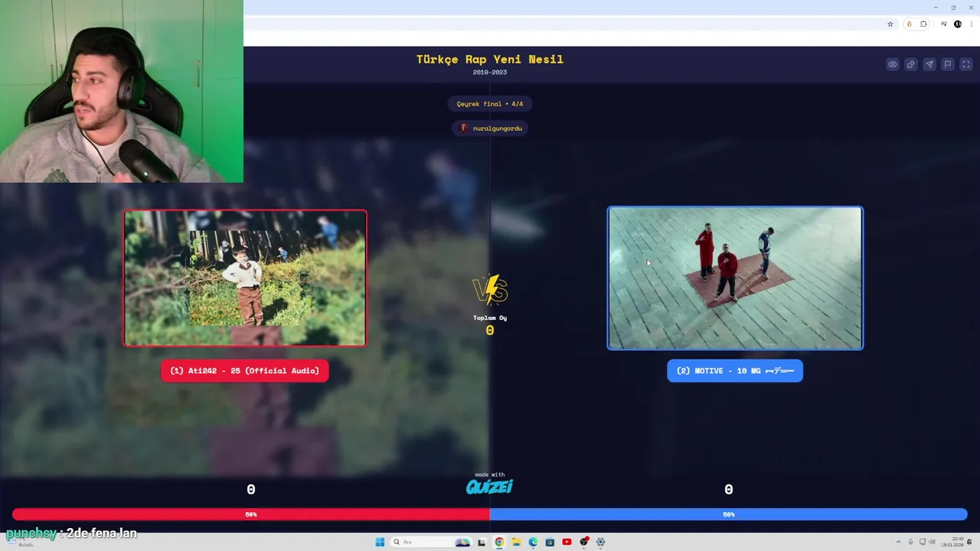Select the MOTIVE video thumbnail

click(735, 279)
